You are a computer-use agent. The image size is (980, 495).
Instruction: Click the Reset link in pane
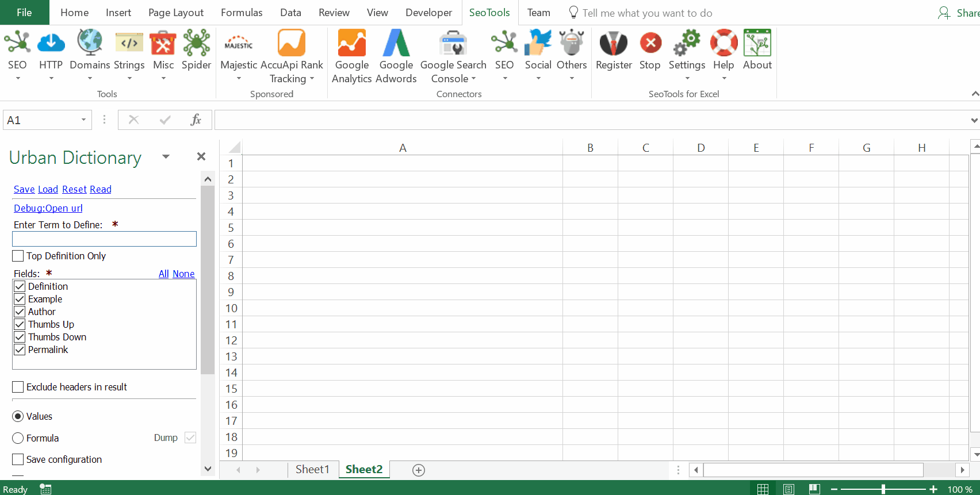tap(74, 189)
